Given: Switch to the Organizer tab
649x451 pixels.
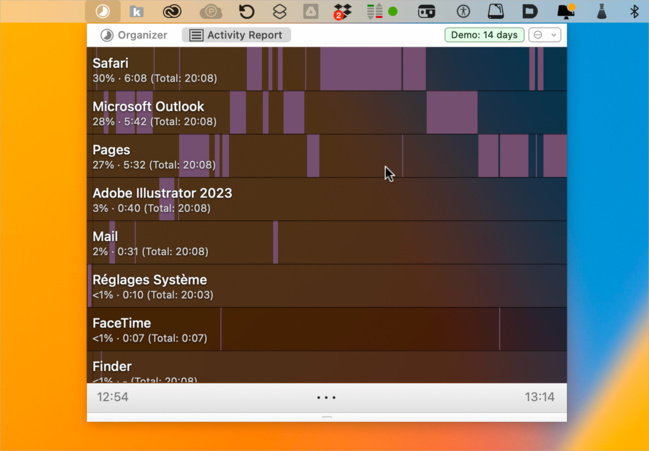Looking at the screenshot, I should pos(134,35).
